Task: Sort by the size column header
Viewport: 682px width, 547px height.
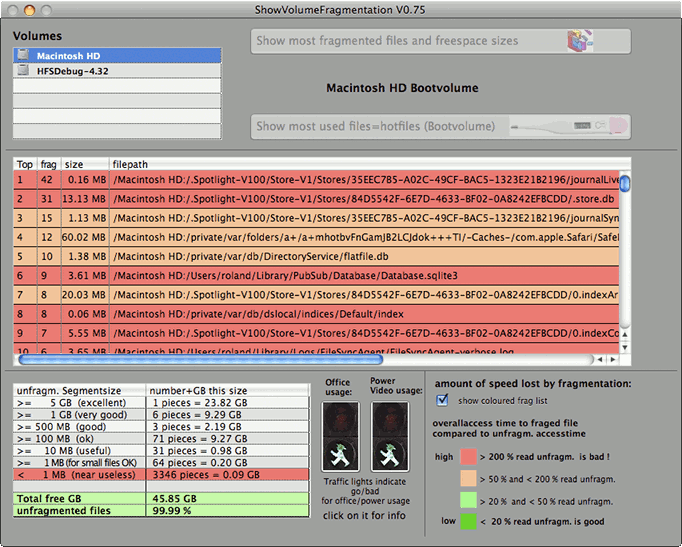Action: click(85, 164)
